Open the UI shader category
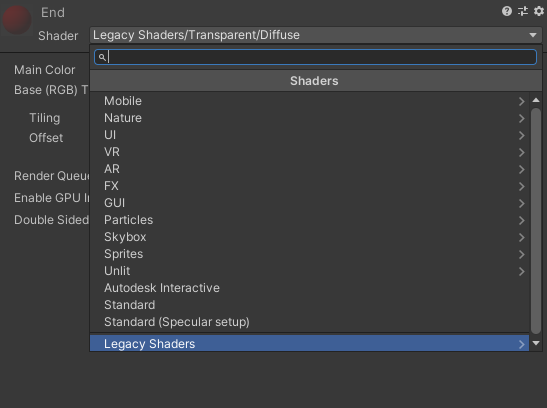Screen dimensions: 547x408 309,135
